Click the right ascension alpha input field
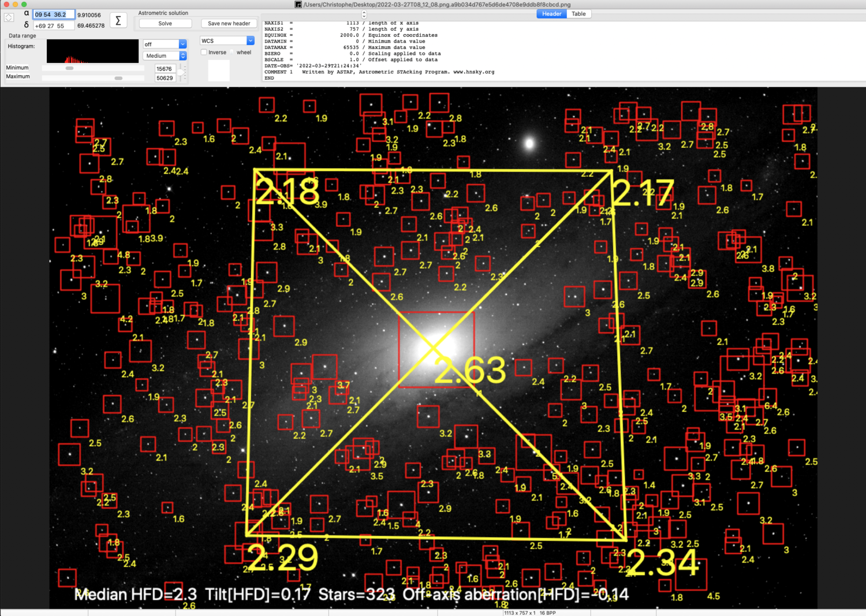Viewport: 866px width, 616px height. tap(53, 14)
